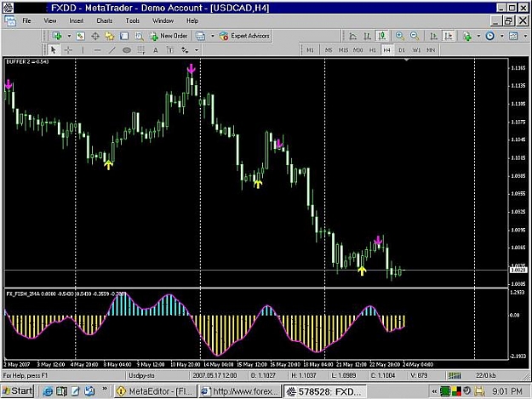This screenshot has width=532, height=399.
Task: Expand the Arrows tool dropdown
Action: click(x=197, y=50)
